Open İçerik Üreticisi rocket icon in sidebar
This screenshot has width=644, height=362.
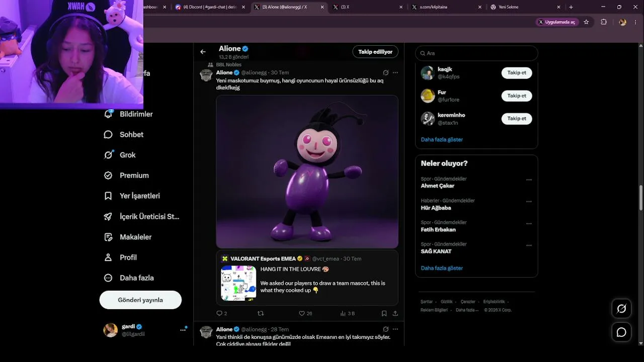[108, 217]
